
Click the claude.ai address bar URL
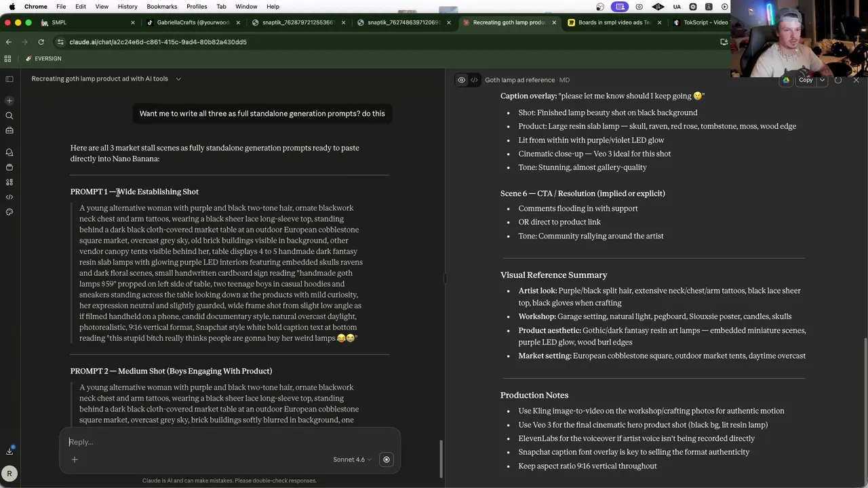[158, 42]
